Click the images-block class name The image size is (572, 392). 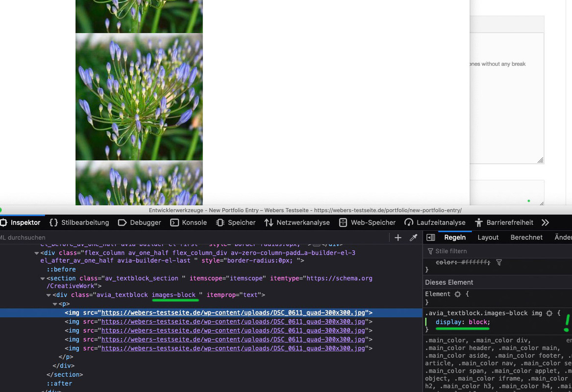coord(174,294)
